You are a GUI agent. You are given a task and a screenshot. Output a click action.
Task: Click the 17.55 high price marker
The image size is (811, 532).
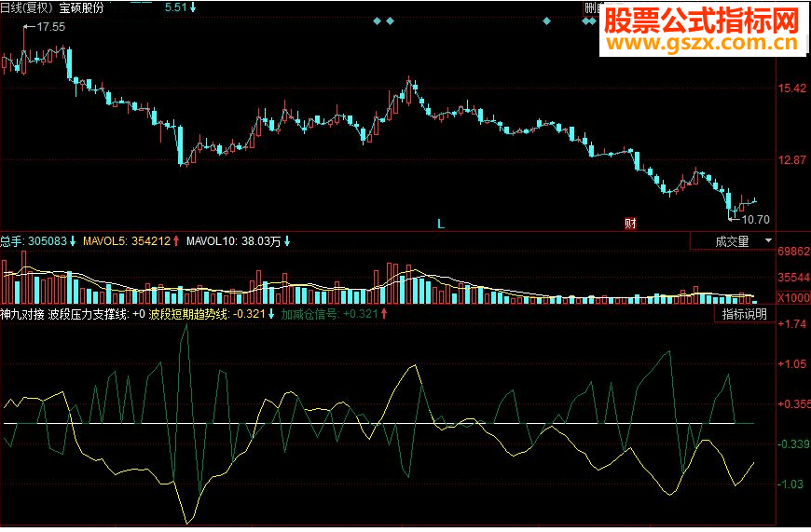45,27
